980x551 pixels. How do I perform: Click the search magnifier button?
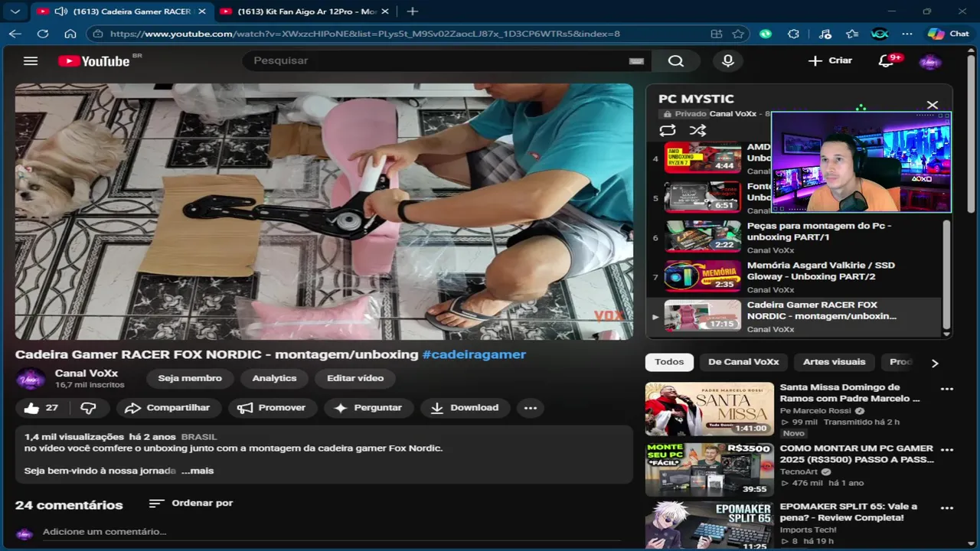pos(676,61)
